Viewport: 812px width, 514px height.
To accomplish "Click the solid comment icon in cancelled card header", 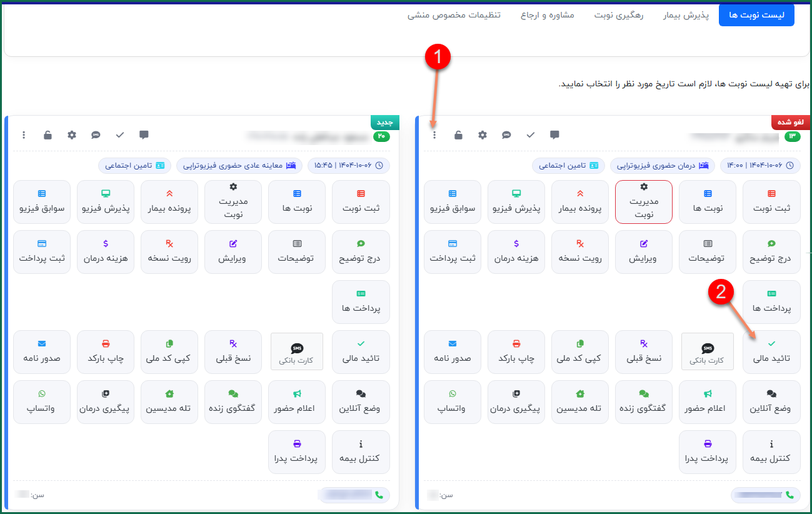I will 554,134.
